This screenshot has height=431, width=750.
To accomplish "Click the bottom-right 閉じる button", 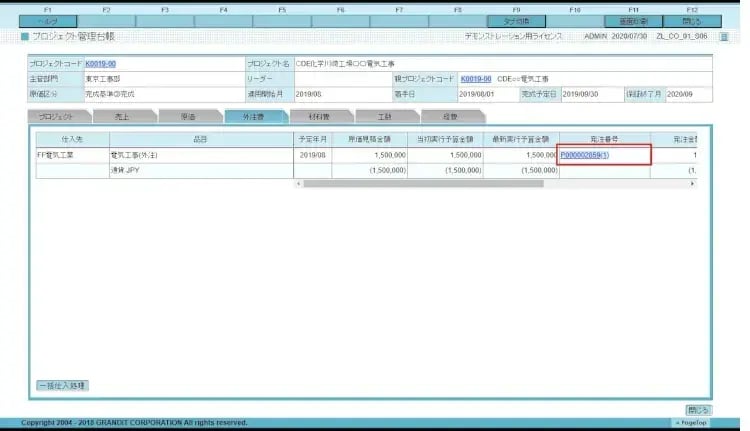I will 698,410.
